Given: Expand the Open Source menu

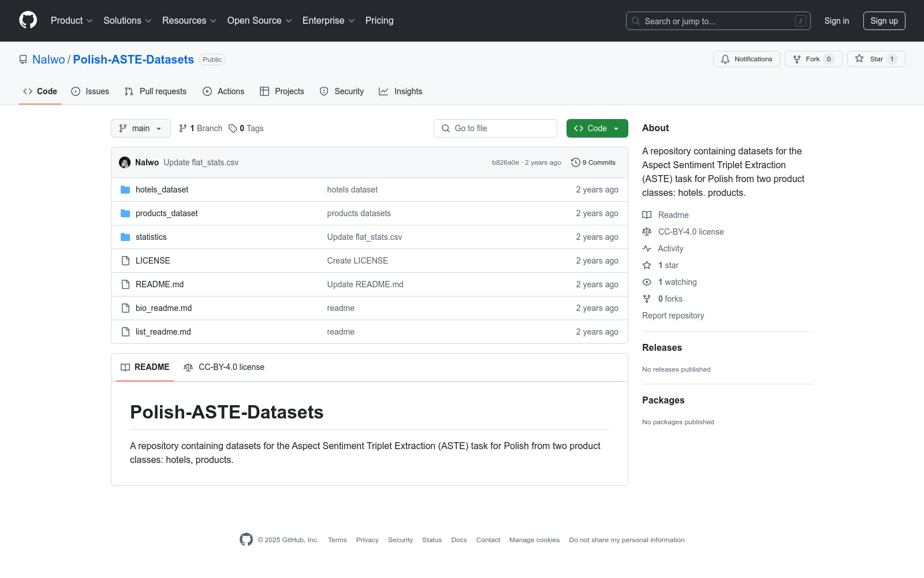Looking at the screenshot, I should click(260, 21).
